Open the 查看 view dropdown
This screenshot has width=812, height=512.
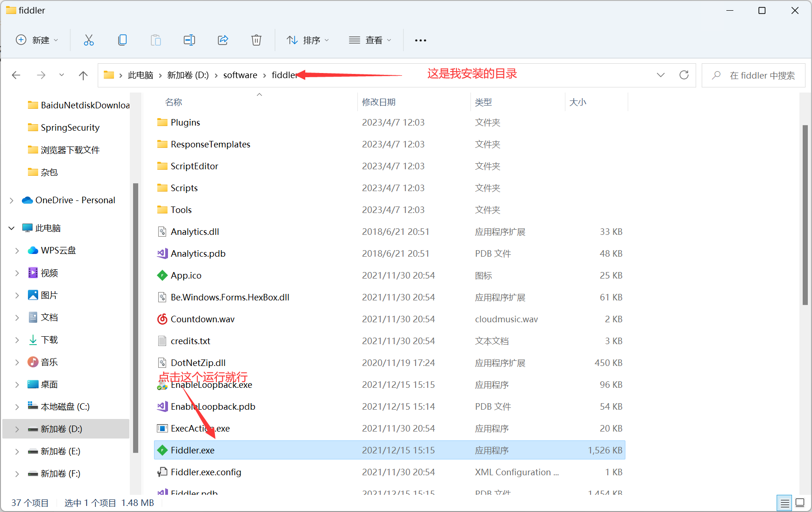pos(370,40)
